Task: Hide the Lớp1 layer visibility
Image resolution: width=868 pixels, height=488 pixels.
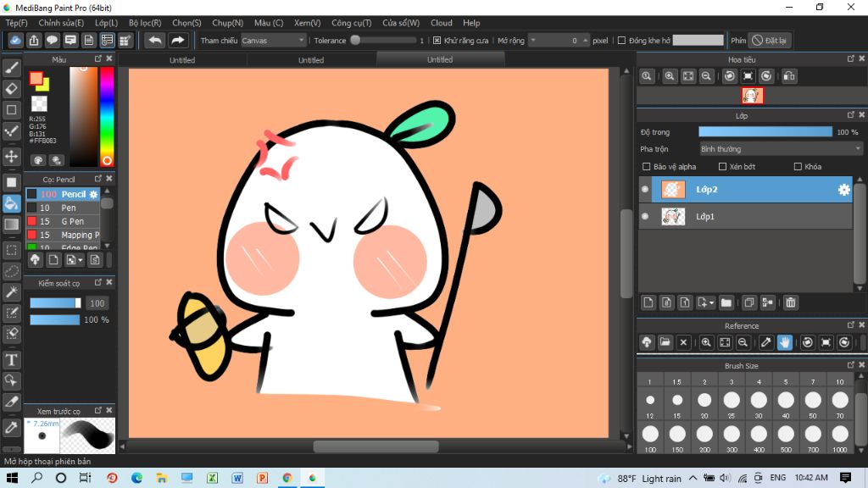Action: click(645, 217)
